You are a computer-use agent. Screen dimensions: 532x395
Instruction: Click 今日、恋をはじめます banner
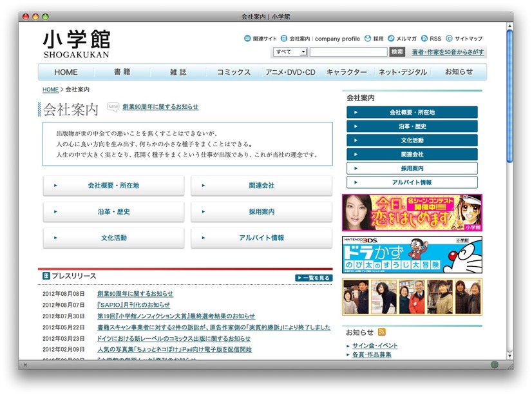(412, 213)
